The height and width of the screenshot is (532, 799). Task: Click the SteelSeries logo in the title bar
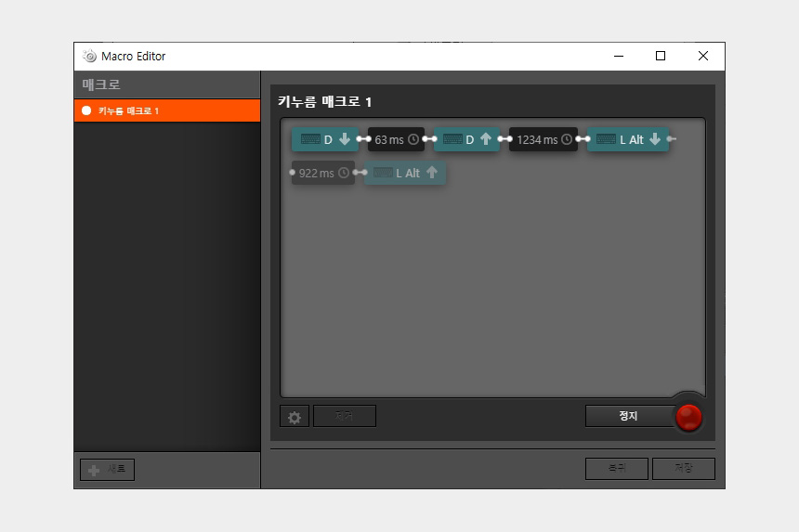tap(90, 56)
